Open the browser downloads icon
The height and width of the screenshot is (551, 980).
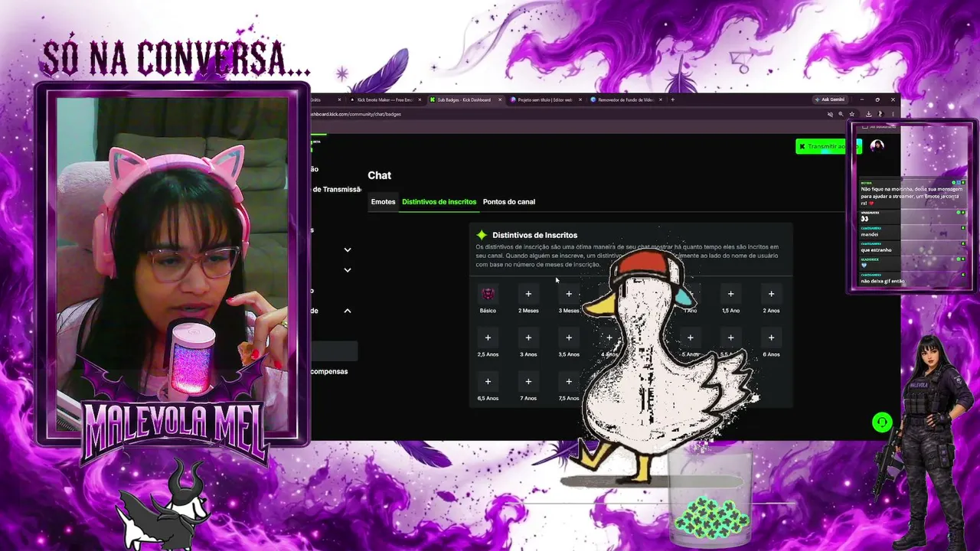tap(868, 114)
